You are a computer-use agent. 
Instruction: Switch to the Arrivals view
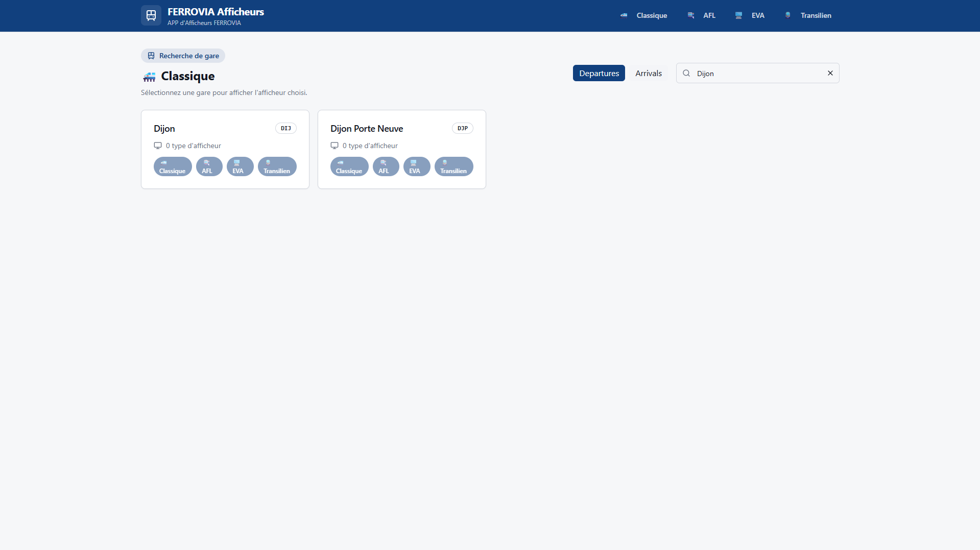648,73
